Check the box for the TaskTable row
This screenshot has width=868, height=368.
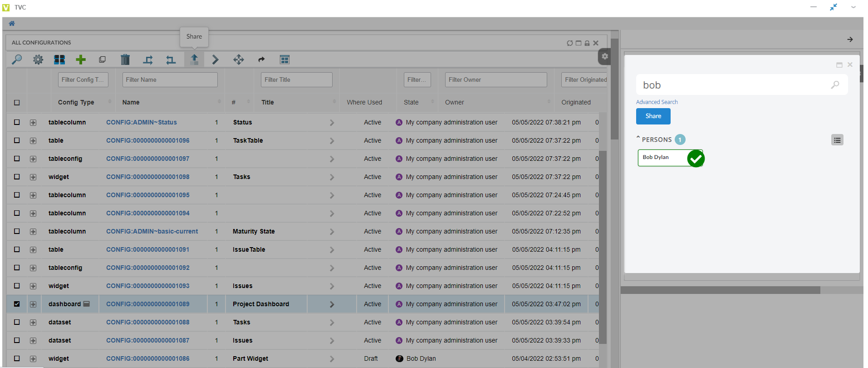tap(17, 140)
